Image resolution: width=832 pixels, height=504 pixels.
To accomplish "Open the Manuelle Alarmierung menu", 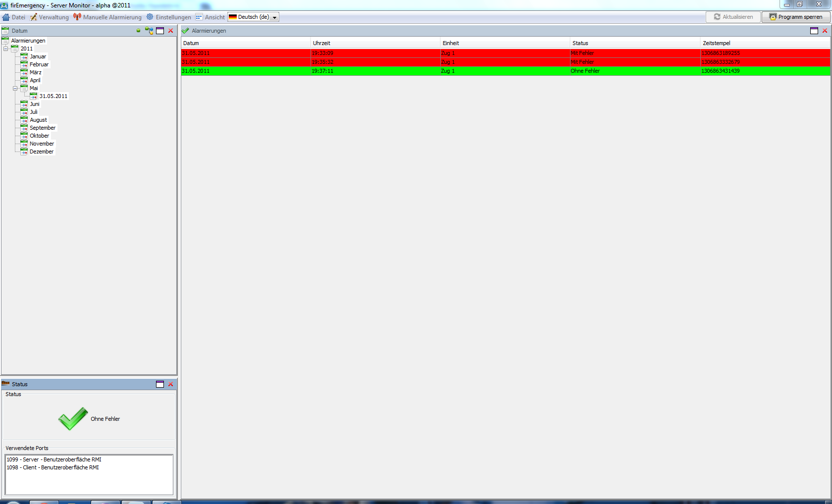I will click(107, 17).
